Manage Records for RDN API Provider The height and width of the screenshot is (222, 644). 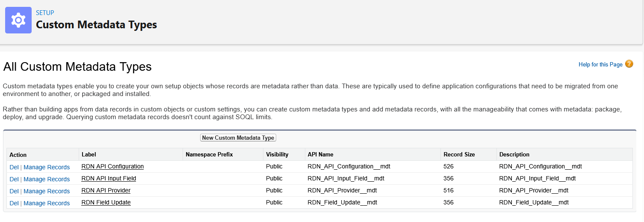pyautogui.click(x=47, y=191)
